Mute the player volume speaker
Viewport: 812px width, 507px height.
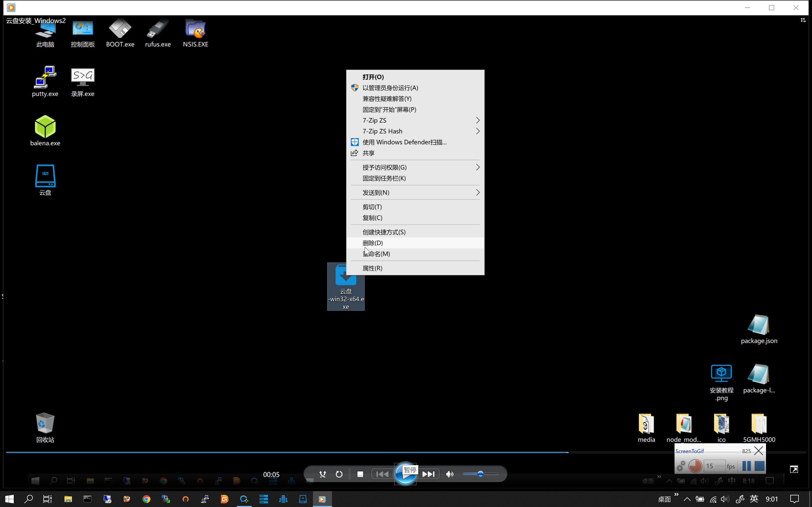coord(450,474)
